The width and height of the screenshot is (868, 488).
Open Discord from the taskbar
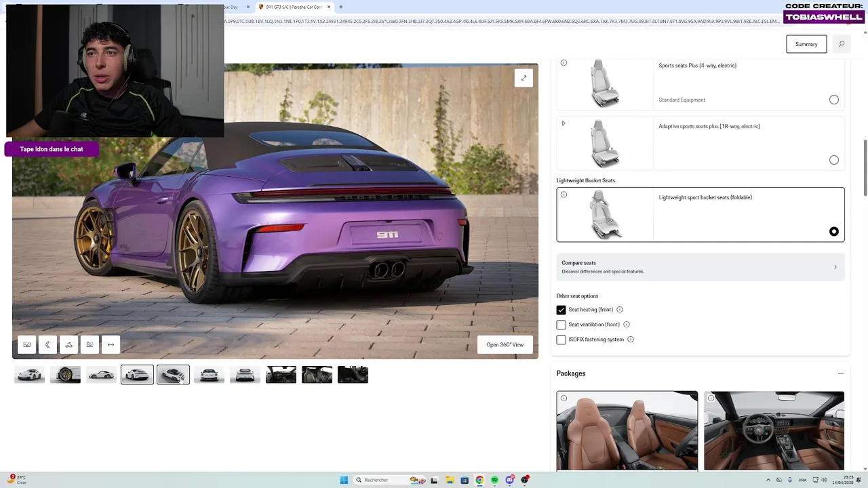pyautogui.click(x=509, y=480)
